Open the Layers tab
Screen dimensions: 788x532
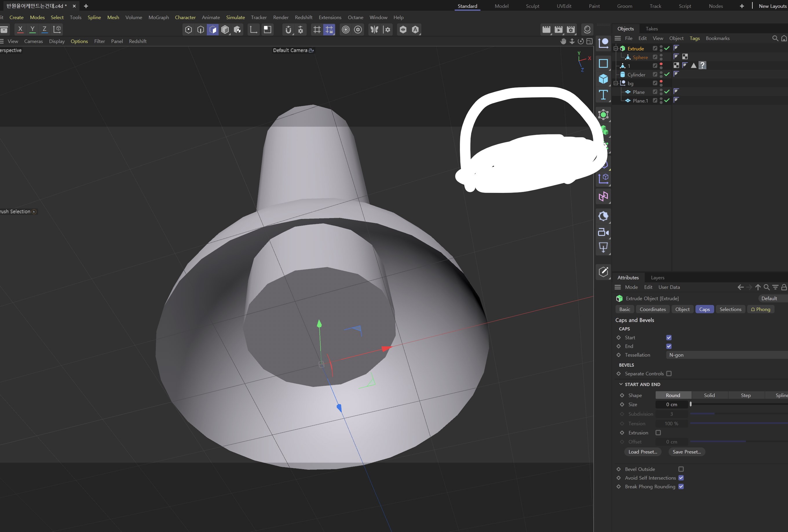click(x=657, y=278)
